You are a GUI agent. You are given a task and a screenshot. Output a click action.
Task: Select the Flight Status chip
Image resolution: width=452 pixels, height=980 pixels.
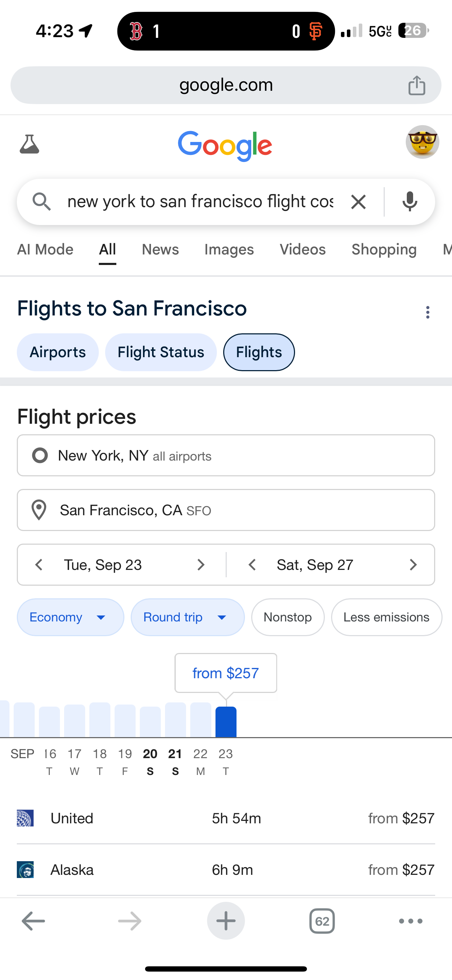pyautogui.click(x=160, y=352)
